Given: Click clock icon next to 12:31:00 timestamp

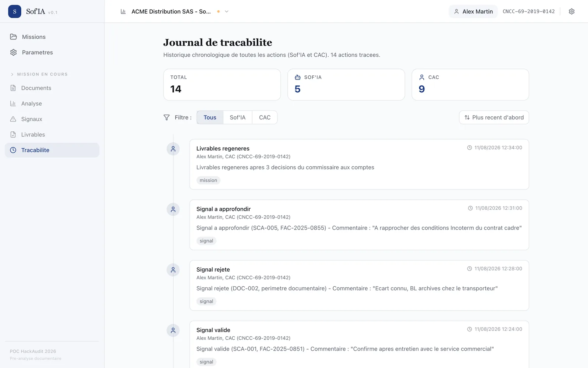Looking at the screenshot, I should (470, 208).
